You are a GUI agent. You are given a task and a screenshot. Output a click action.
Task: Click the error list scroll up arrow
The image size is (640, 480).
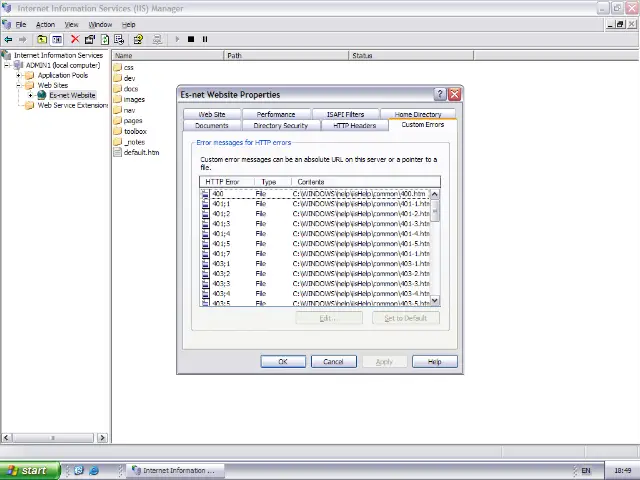coord(435,194)
